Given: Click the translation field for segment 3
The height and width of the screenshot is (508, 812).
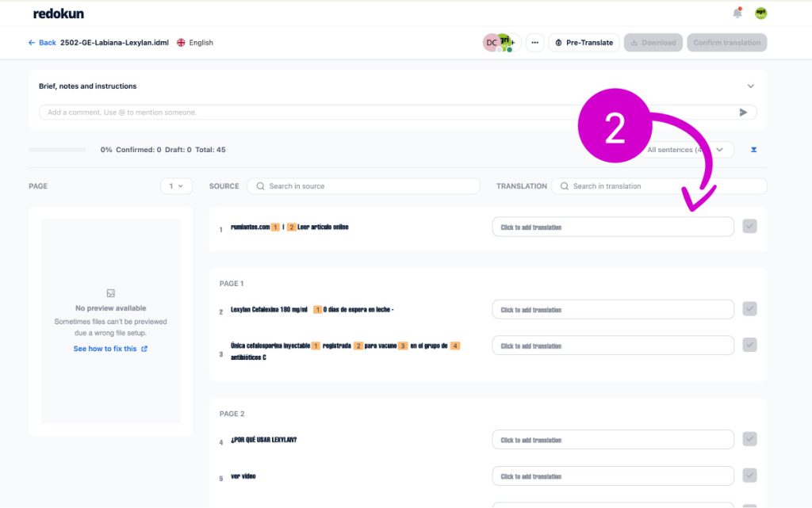Looking at the screenshot, I should (x=612, y=346).
